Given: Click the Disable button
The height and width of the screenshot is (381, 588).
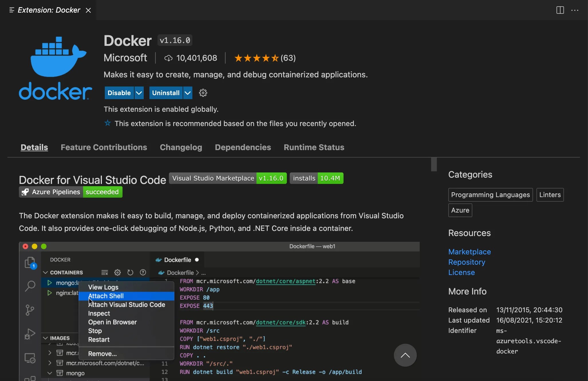Looking at the screenshot, I should (x=119, y=93).
